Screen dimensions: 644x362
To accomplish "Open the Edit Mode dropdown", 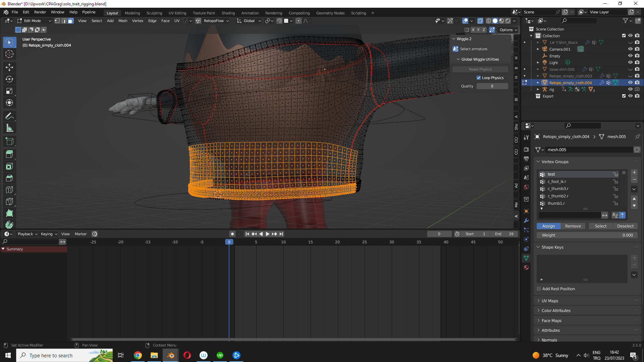I will coord(34,21).
